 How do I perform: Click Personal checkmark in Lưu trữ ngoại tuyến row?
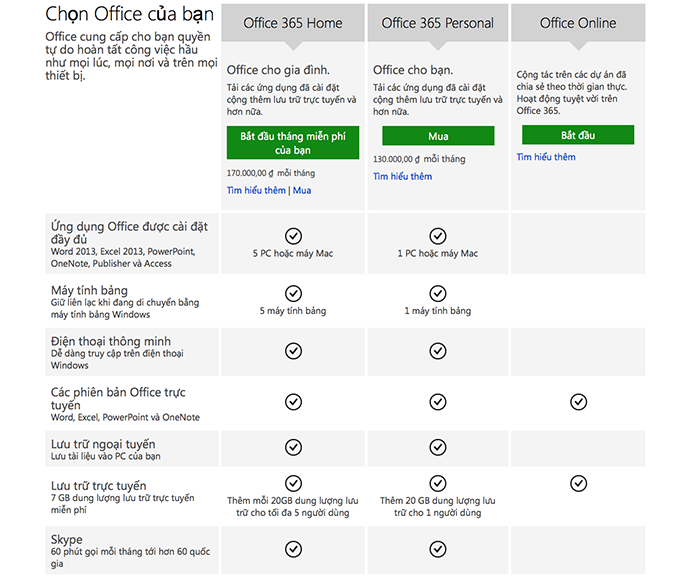click(438, 447)
